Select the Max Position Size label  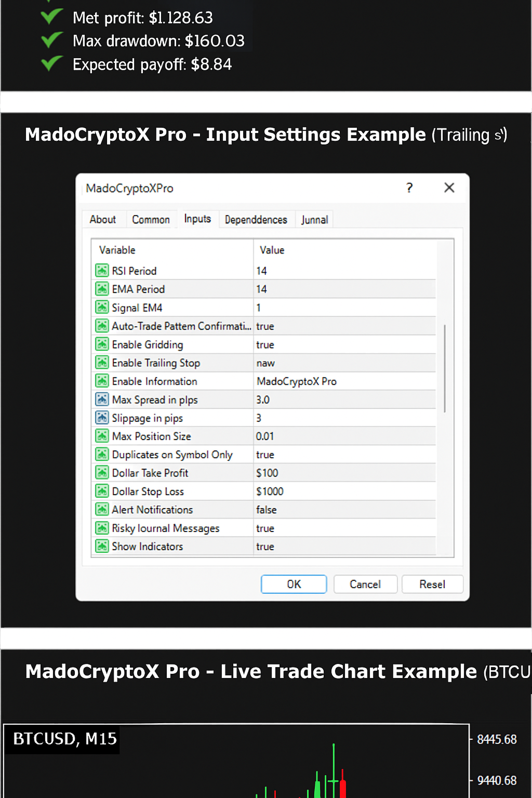152,436
